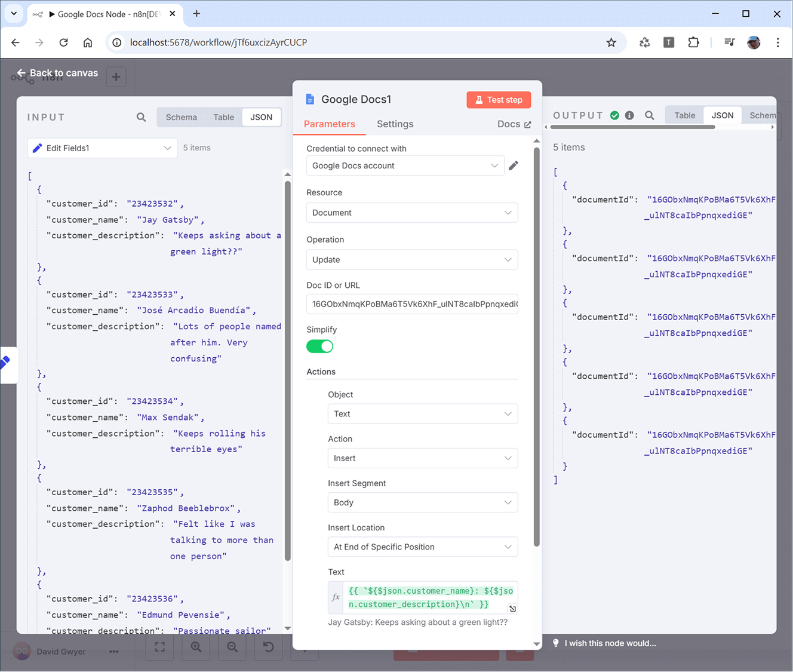Click the parameters panel vertical scrollbar

(x=536, y=346)
